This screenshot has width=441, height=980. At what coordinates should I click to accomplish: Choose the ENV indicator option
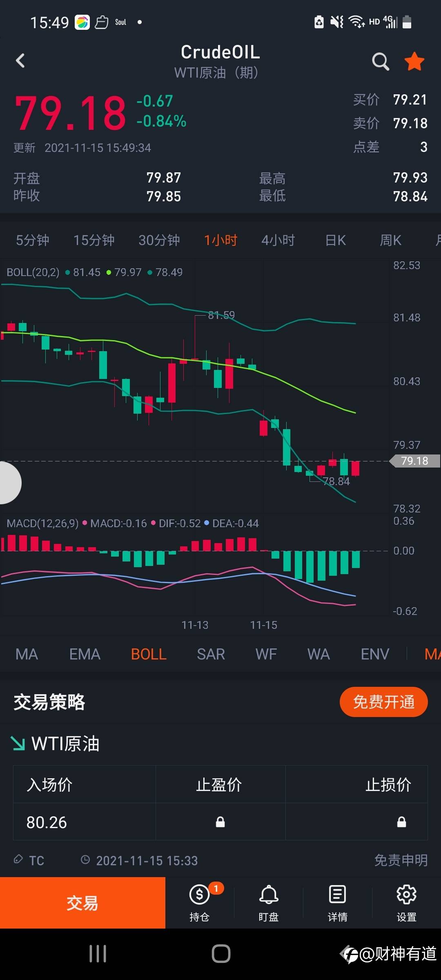tap(375, 654)
